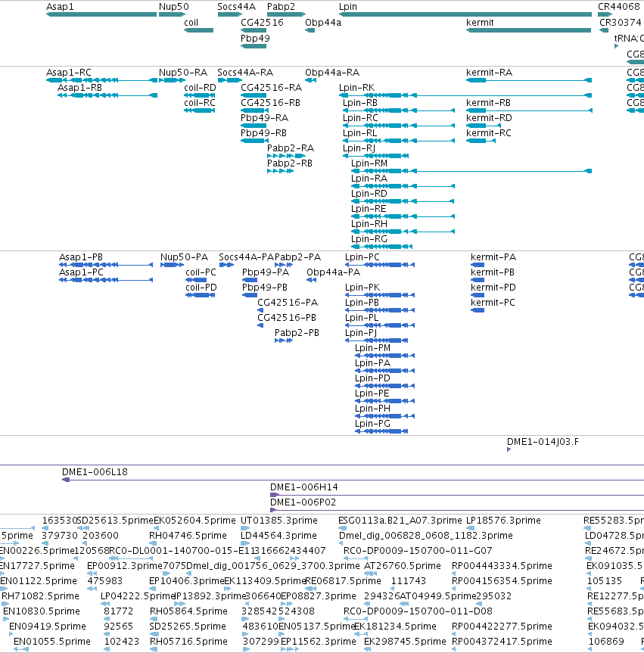The height and width of the screenshot is (653, 644).
Task: Select the CR44068 gene label
Action: (618, 7)
